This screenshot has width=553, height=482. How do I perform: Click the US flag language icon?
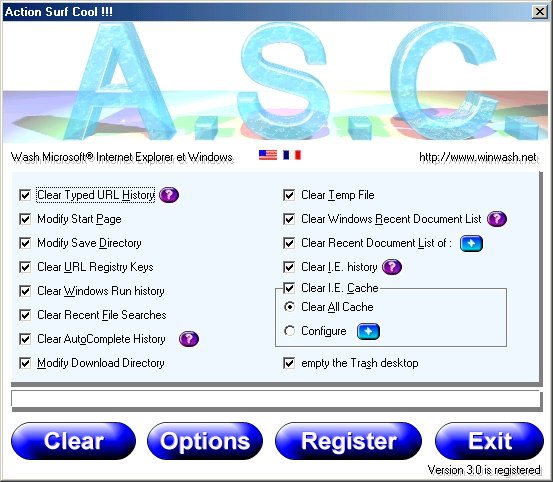click(x=268, y=155)
